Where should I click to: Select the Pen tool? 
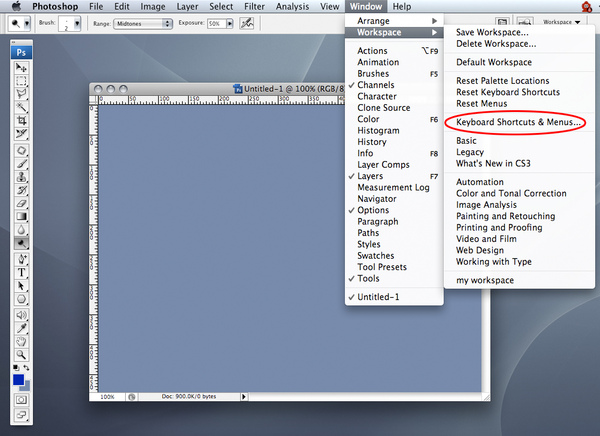[21, 260]
